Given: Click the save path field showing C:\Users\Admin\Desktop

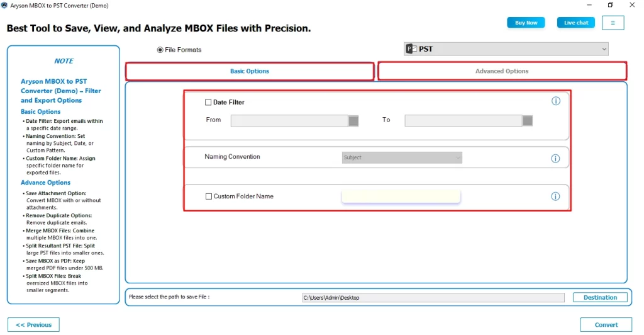Looking at the screenshot, I should (x=433, y=298).
